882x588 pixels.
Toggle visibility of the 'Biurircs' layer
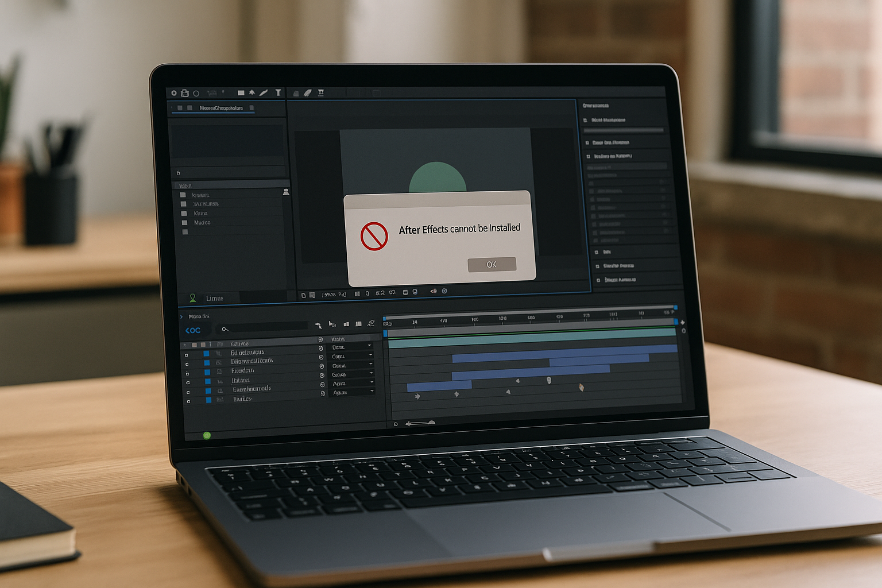click(188, 401)
